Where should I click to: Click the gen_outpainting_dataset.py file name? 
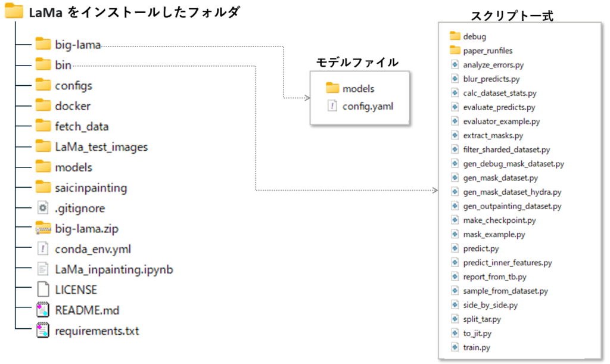[512, 206]
